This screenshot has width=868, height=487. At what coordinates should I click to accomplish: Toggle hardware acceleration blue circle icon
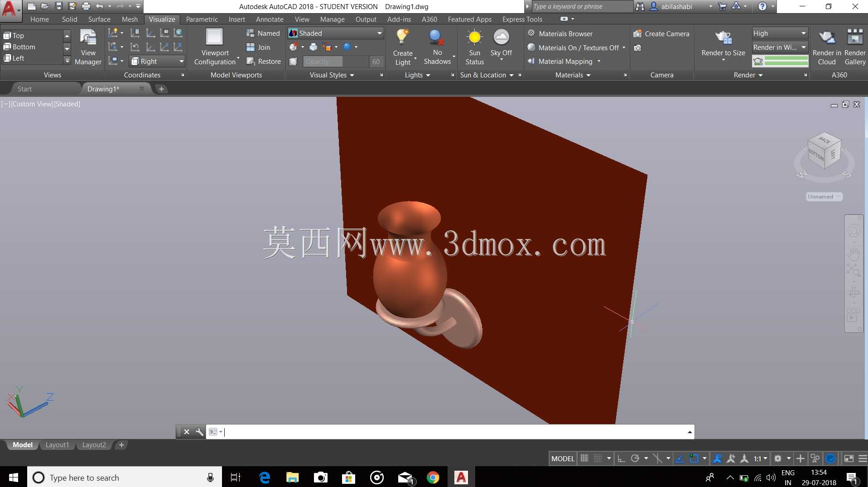tap(830, 458)
